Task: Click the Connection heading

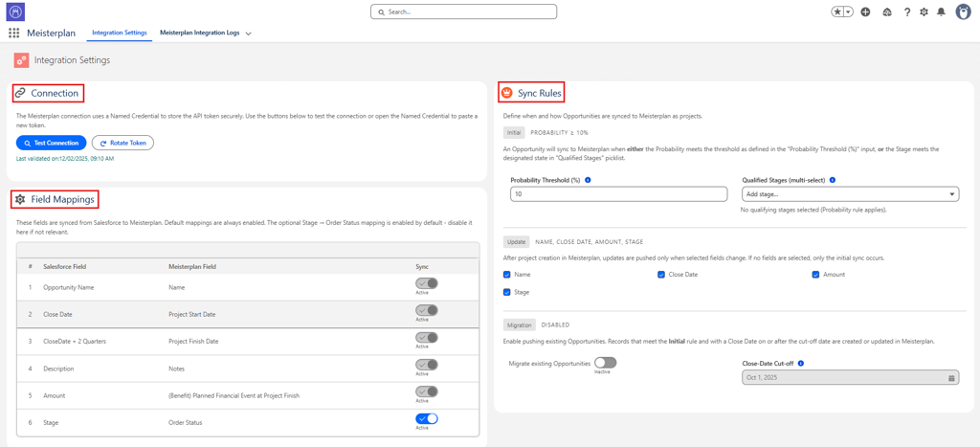Action: point(55,93)
